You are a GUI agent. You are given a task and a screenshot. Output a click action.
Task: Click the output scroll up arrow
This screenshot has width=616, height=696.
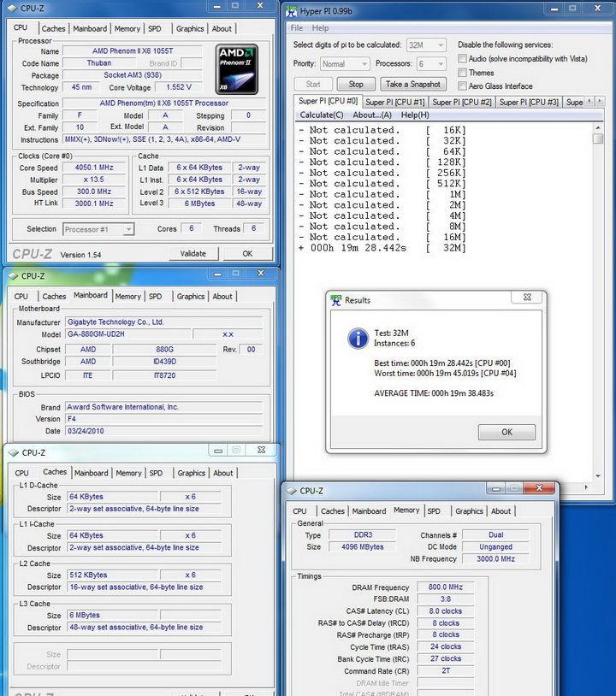click(x=598, y=128)
